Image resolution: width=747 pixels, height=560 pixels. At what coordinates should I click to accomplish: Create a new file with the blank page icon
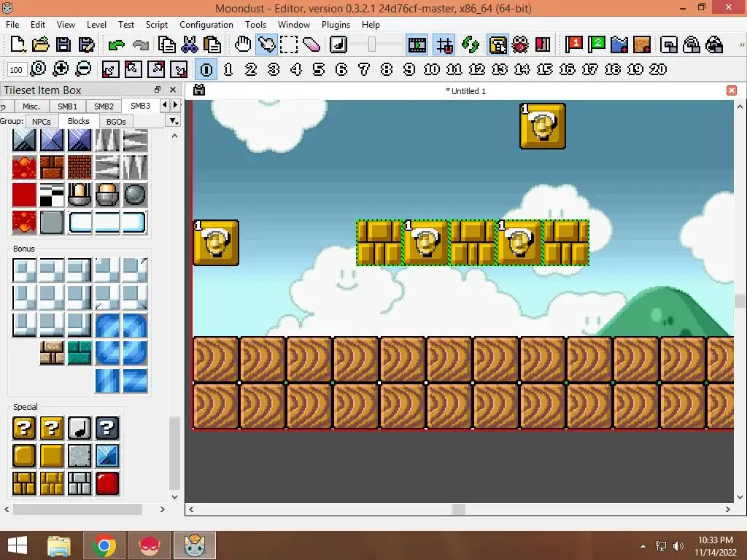pos(18,45)
